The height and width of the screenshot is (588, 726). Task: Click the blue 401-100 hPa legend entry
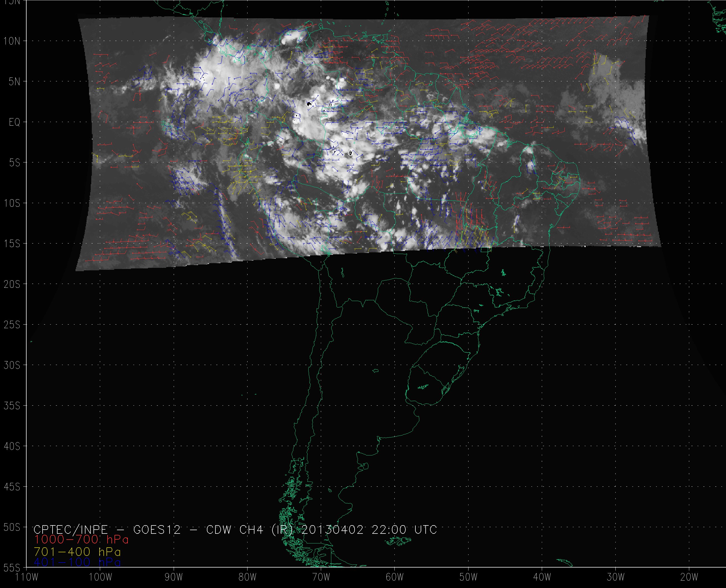(77, 562)
